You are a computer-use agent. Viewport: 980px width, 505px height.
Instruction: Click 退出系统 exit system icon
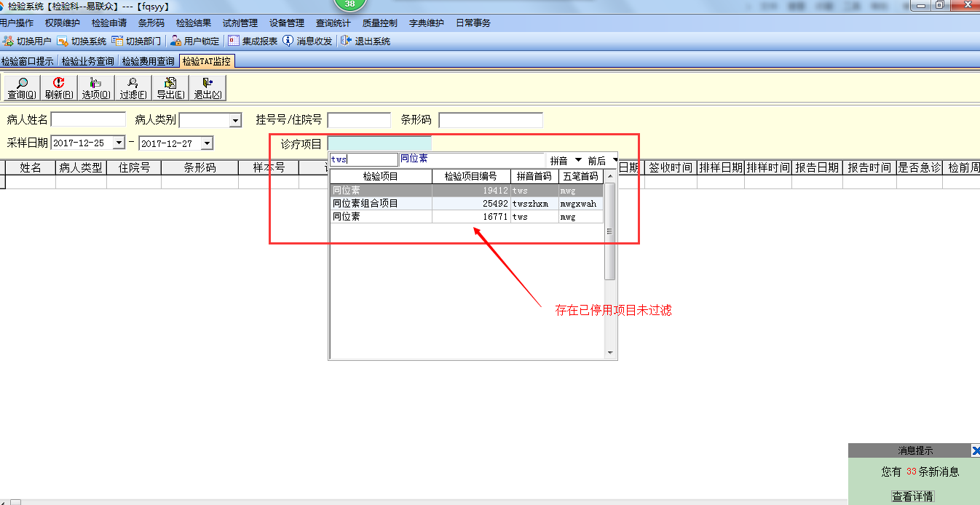347,41
